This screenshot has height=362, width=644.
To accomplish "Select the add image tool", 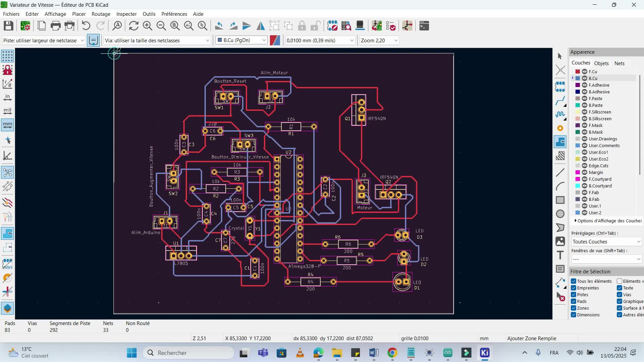I will (x=560, y=241).
